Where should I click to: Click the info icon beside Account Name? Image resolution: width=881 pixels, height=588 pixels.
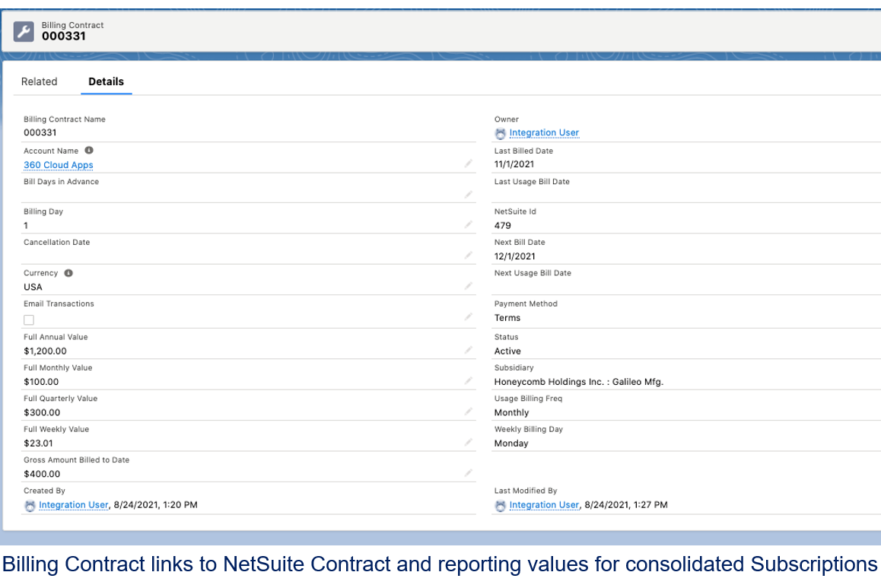pyautogui.click(x=89, y=151)
